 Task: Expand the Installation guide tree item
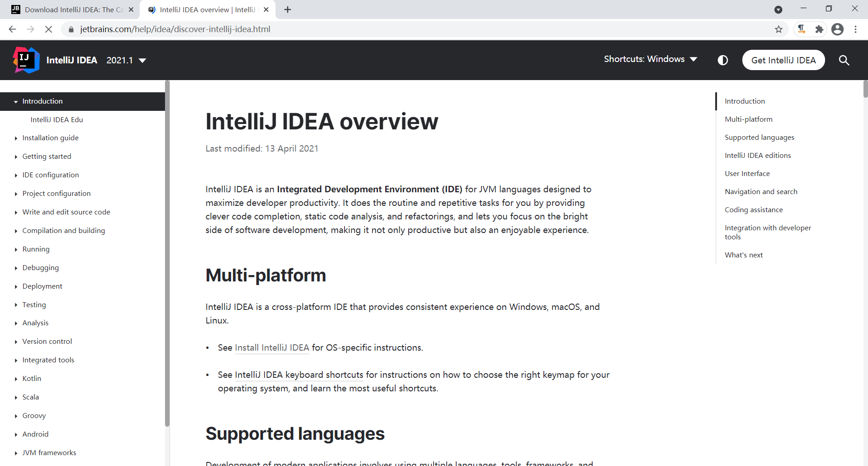coord(16,138)
